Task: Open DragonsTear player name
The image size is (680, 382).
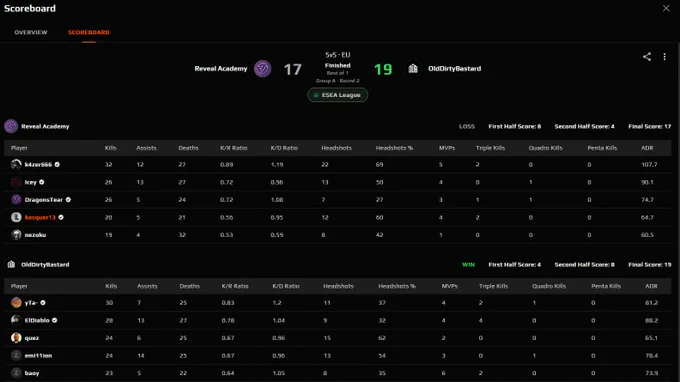Action: 44,199
